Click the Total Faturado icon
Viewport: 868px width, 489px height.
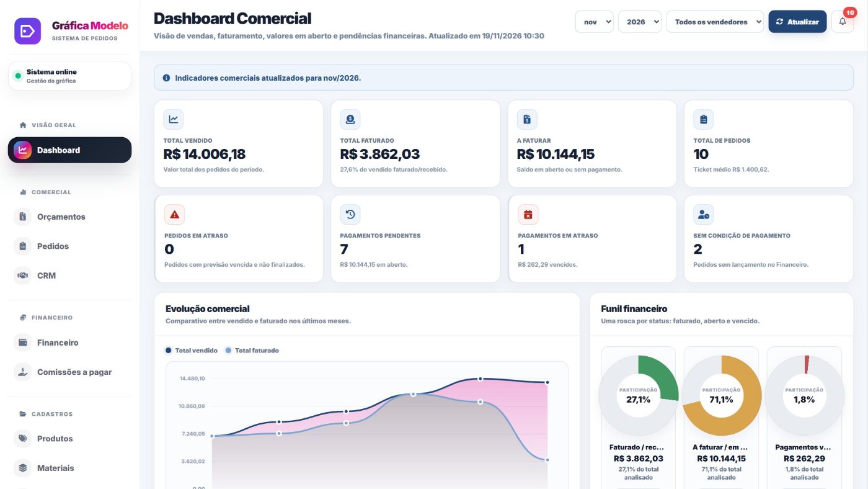click(350, 119)
